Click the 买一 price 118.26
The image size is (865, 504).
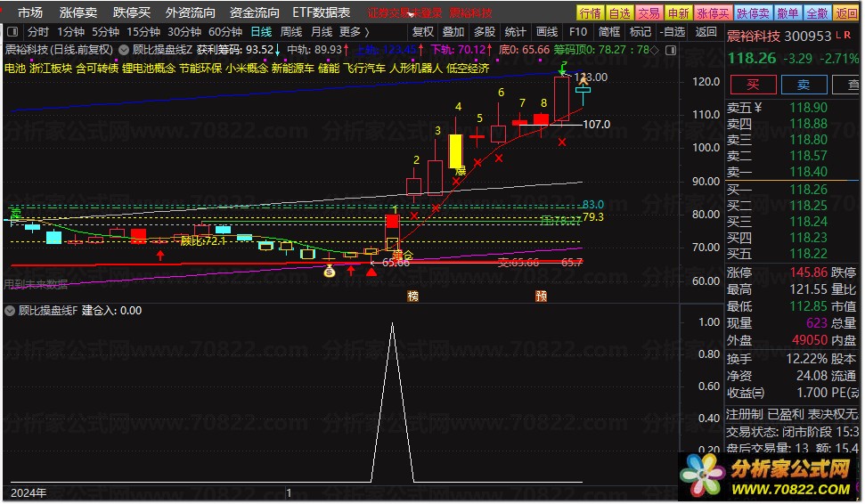(808, 190)
